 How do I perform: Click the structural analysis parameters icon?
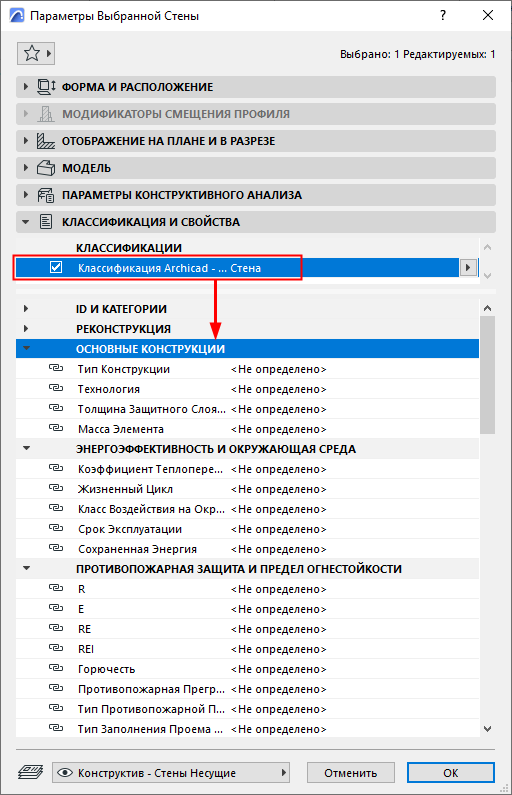[46, 195]
